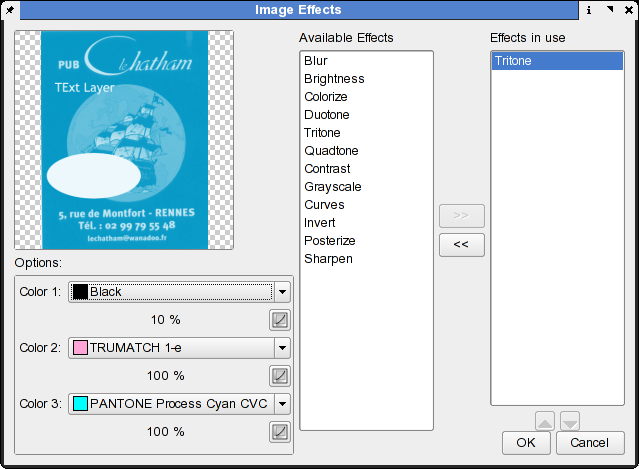The image size is (639, 469).
Task: Expand the Color 3 PANTONE Process Cyan dropdown
Action: pyautogui.click(x=282, y=404)
